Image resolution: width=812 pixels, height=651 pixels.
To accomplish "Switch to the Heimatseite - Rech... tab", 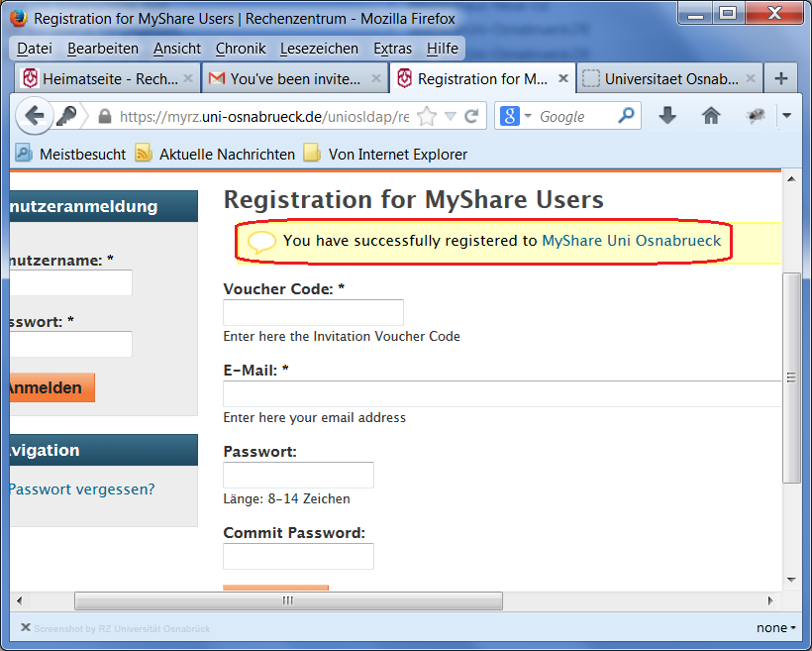I will 107,79.
